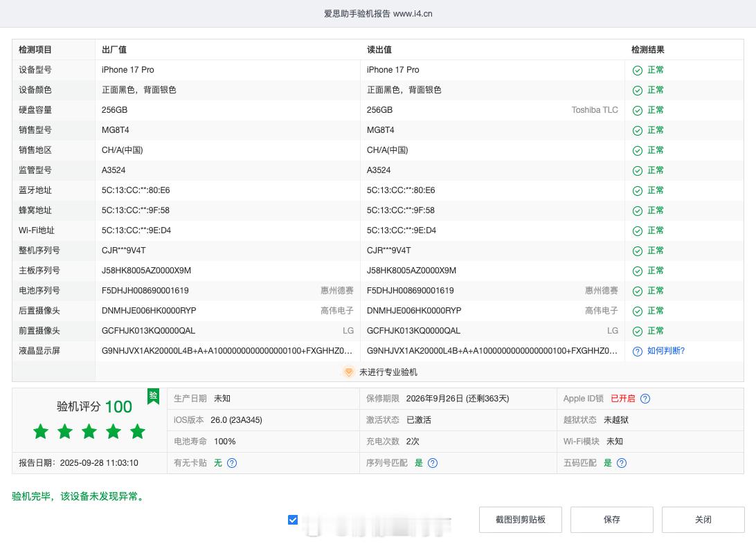Click factory value A3524 in 监管型号 row
The image size is (756, 544).
(x=114, y=170)
